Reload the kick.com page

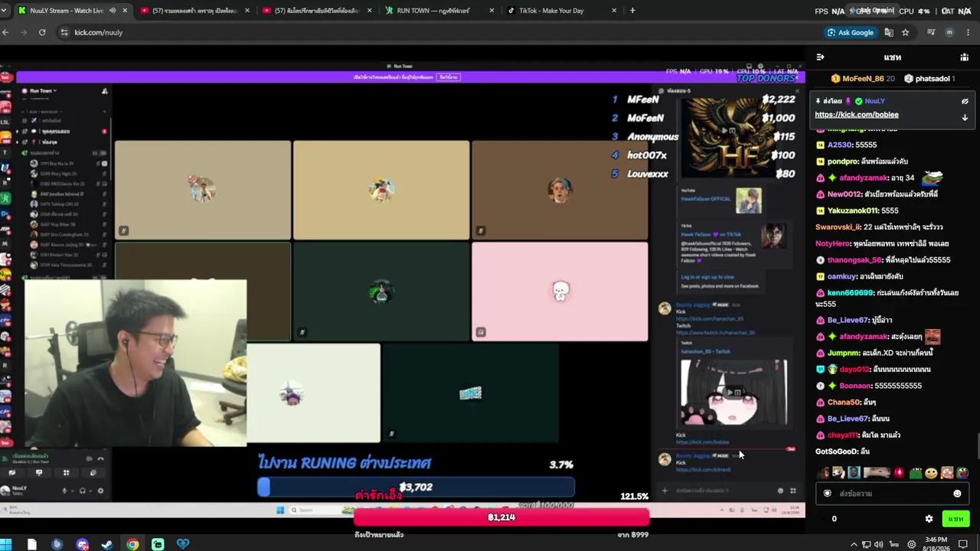coord(42,32)
